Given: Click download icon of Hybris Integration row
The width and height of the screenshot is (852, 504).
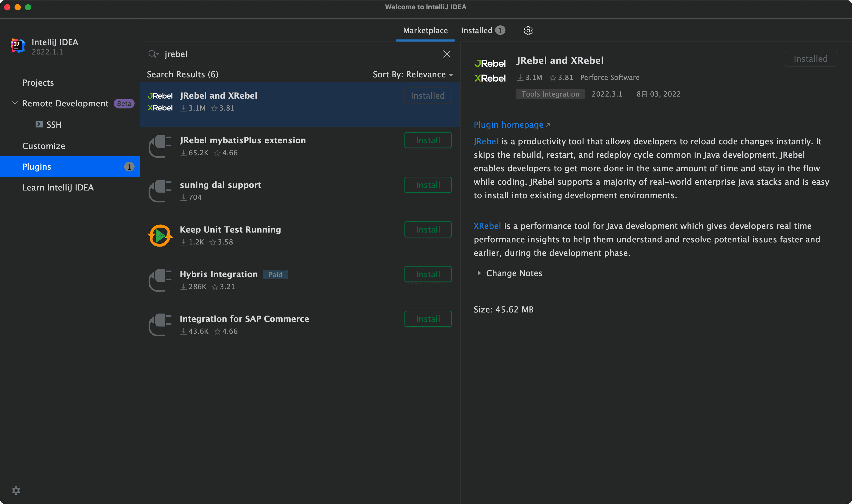Looking at the screenshot, I should (184, 287).
